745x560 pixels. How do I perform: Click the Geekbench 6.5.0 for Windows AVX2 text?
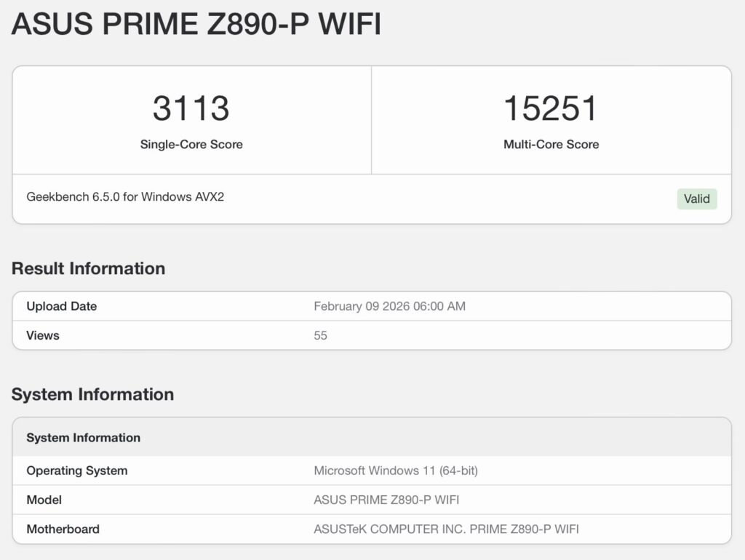(125, 196)
